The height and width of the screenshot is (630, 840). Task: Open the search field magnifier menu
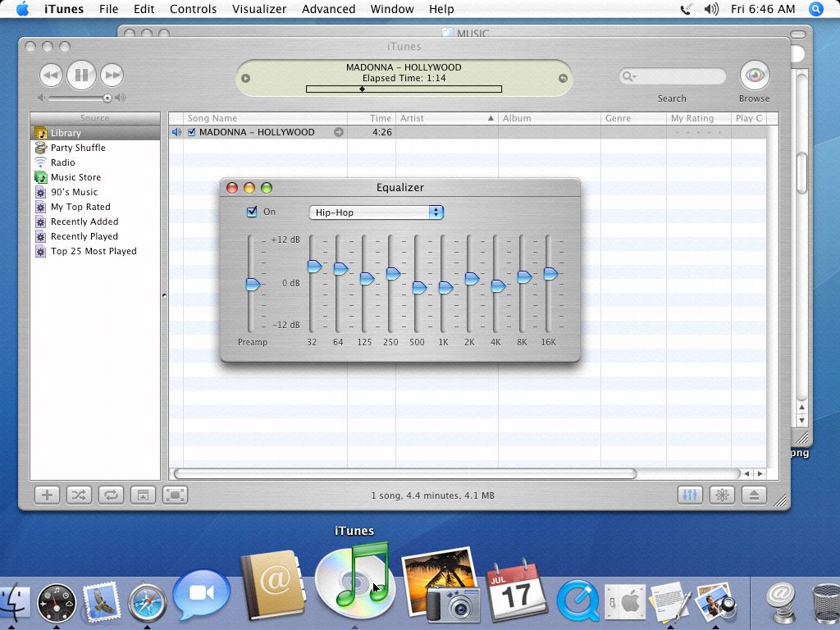pyautogui.click(x=629, y=76)
